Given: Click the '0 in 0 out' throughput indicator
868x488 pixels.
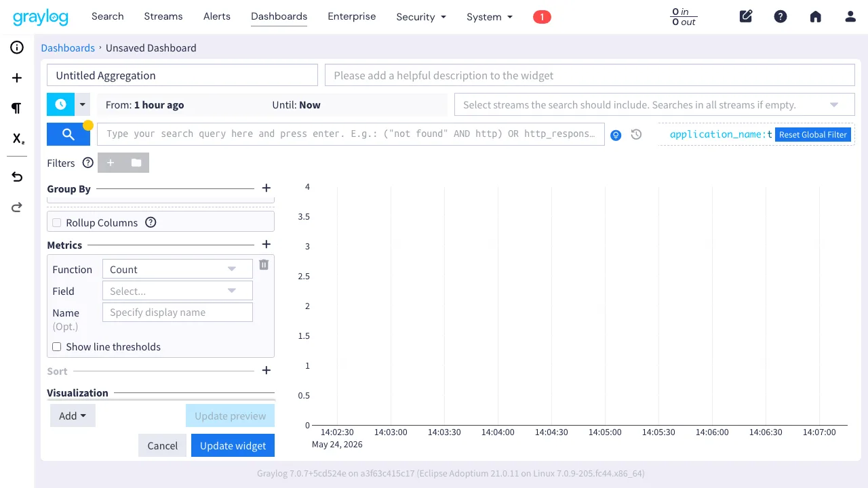Looking at the screenshot, I should point(684,17).
